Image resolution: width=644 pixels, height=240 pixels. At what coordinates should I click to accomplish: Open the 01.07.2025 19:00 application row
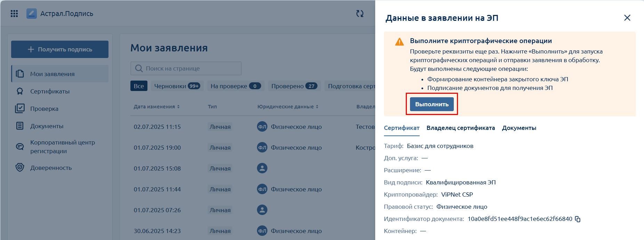coord(253,148)
